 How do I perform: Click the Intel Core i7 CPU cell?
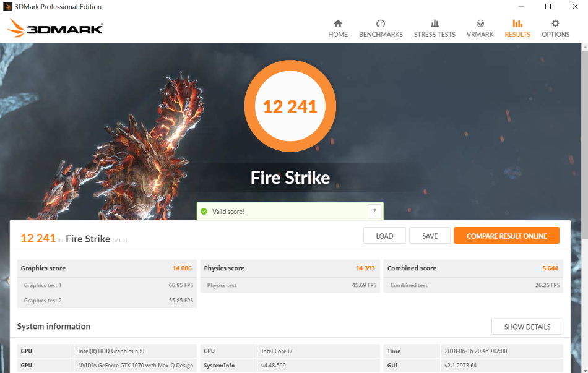pyautogui.click(x=319, y=351)
